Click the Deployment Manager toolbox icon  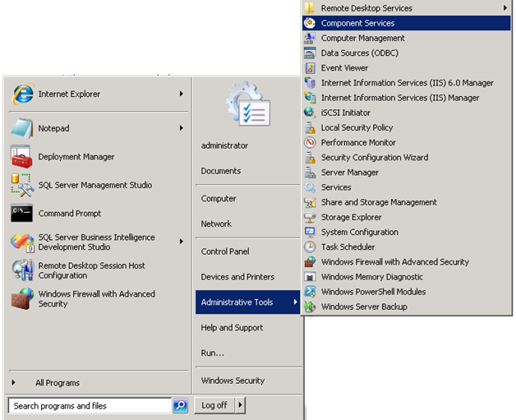point(21,157)
